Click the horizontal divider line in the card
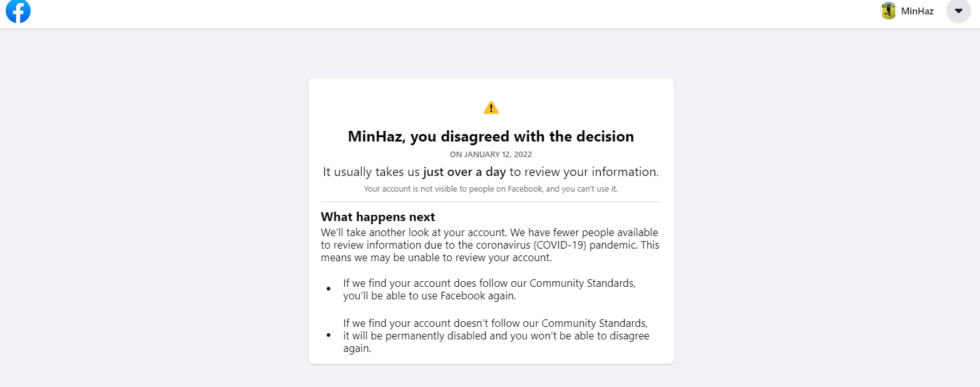The image size is (980, 387). [x=491, y=202]
